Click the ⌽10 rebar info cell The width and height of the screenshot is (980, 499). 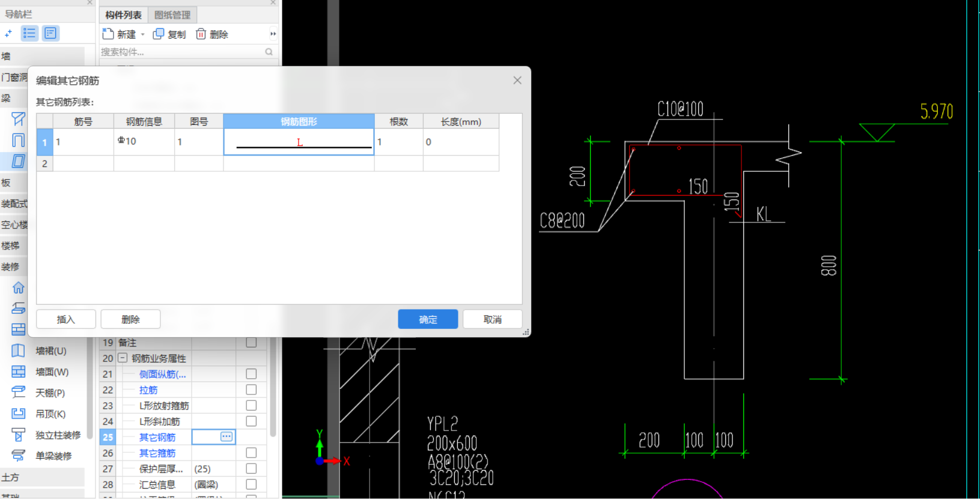click(144, 142)
